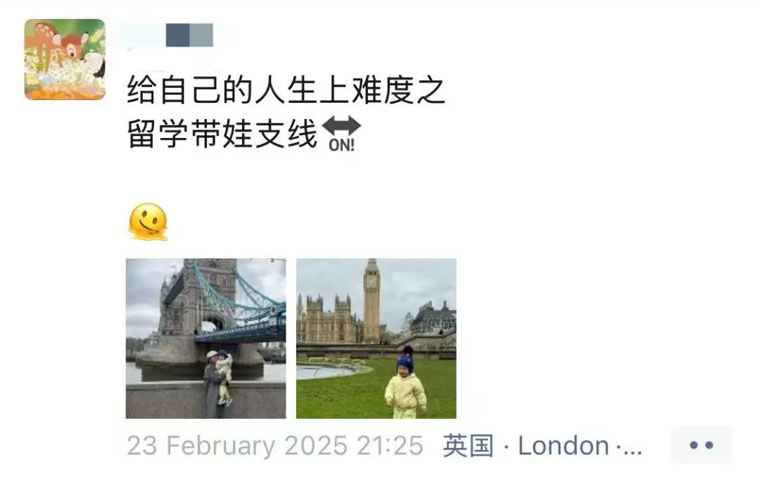The width and height of the screenshot is (760, 483).
Task: Tap the child in the yellow snowsuit
Action: click(406, 384)
